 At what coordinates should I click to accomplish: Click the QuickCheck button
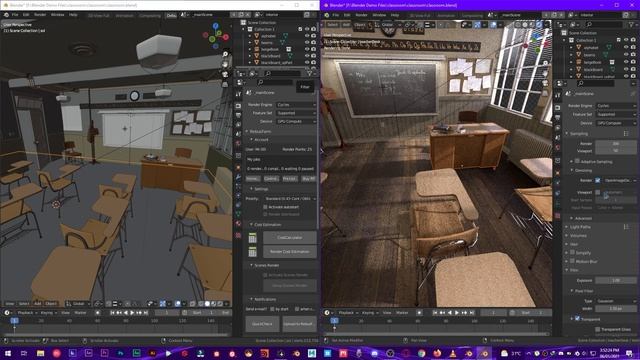coord(262,324)
